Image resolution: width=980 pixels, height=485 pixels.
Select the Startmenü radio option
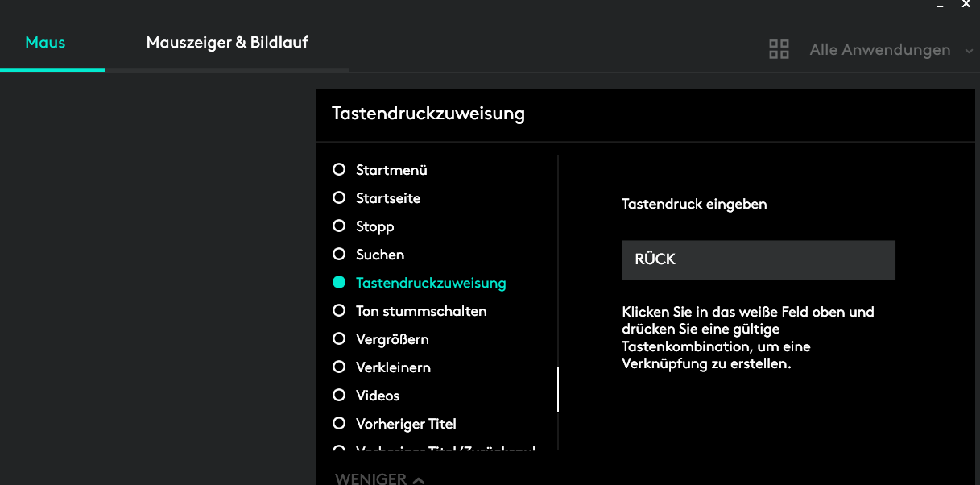339,170
